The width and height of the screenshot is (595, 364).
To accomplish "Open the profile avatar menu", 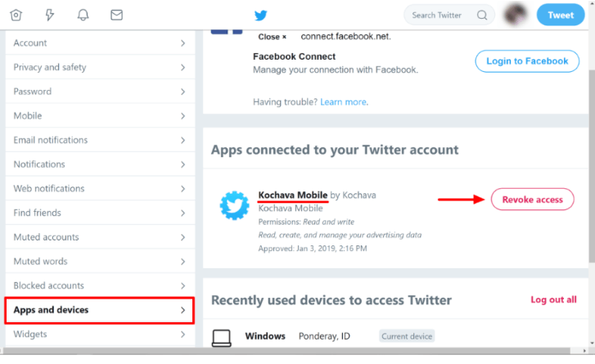I will pos(516,15).
